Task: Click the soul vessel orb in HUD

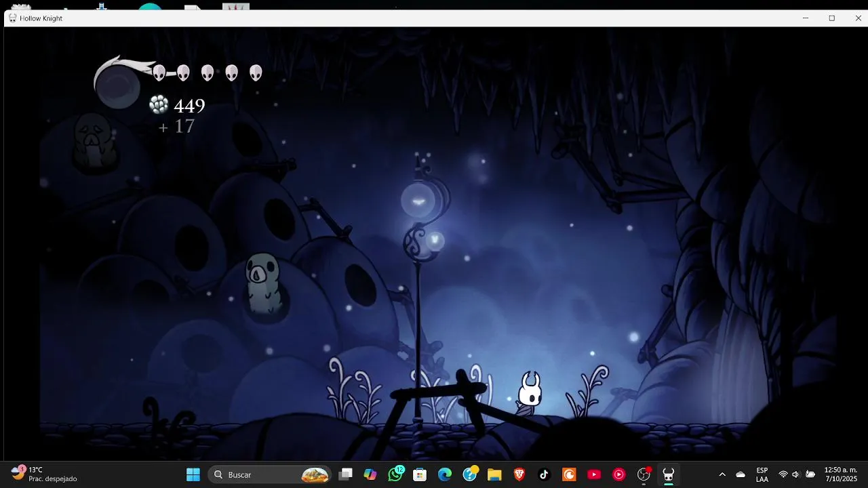Action: pyautogui.click(x=118, y=85)
